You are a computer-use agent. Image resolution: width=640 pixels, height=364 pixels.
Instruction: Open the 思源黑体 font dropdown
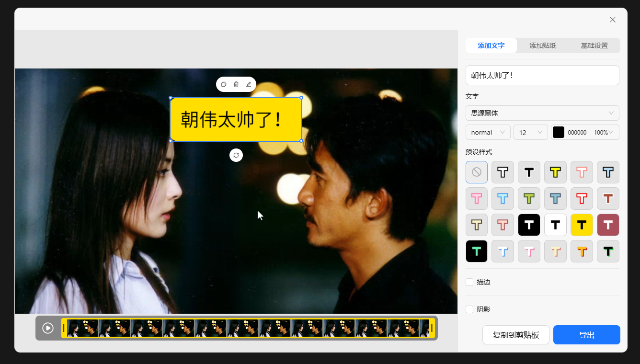click(542, 113)
